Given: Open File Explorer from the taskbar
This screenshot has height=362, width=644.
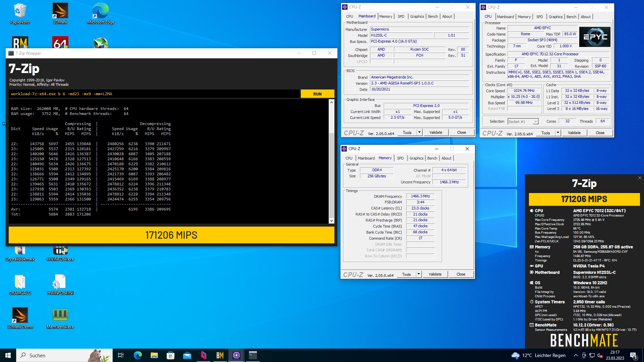Looking at the screenshot, I should pyautogui.click(x=154, y=355).
